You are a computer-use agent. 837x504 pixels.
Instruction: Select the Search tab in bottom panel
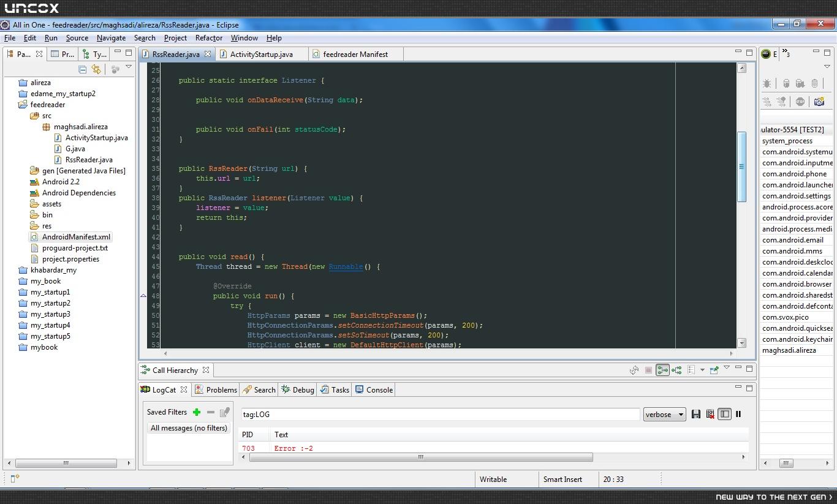[259, 389]
